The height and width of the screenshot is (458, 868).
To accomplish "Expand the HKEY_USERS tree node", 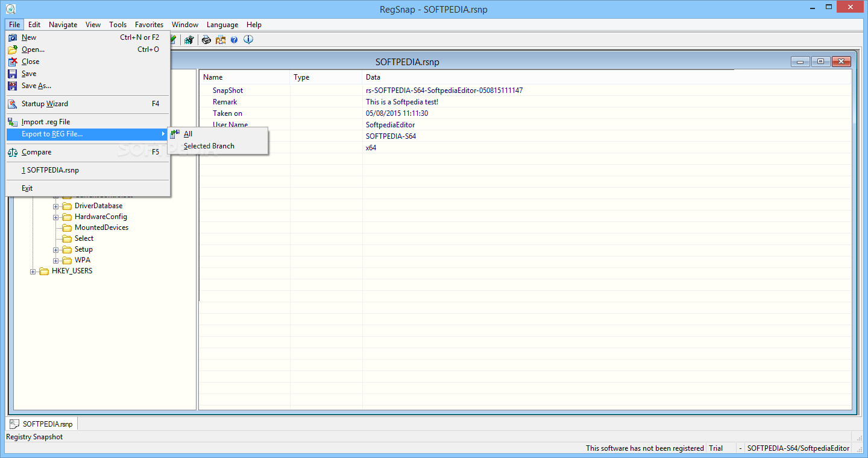I will point(33,272).
